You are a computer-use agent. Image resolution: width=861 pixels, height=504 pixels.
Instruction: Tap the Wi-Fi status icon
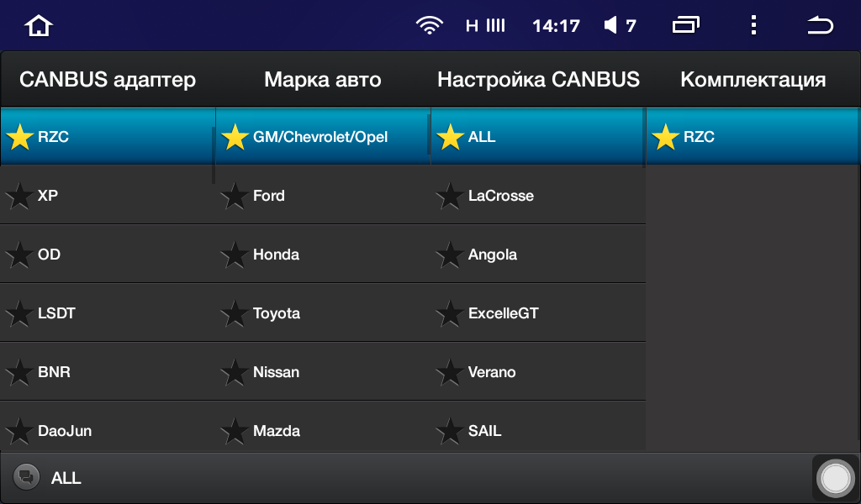point(429,26)
